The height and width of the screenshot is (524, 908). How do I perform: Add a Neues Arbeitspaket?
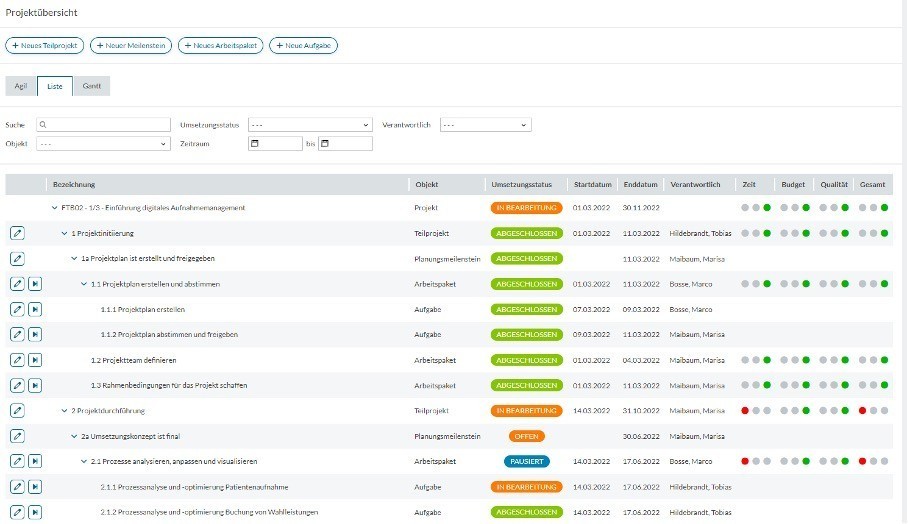(221, 45)
